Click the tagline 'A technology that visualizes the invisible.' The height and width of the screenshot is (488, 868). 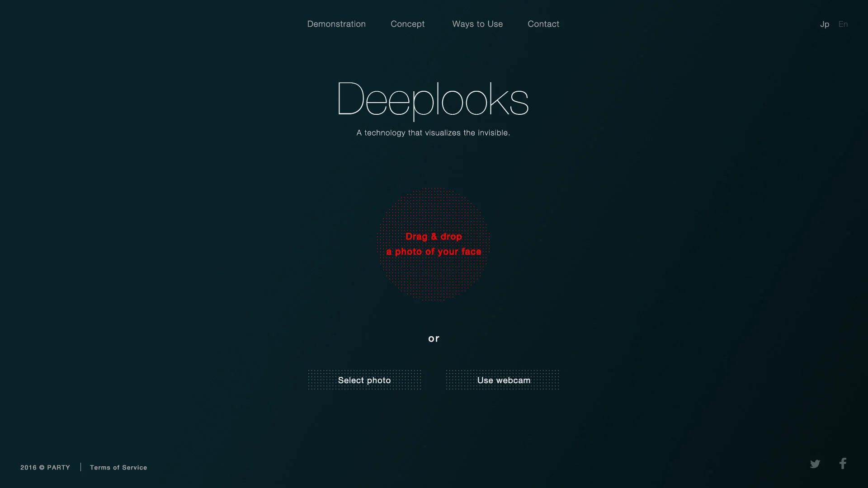click(x=433, y=133)
